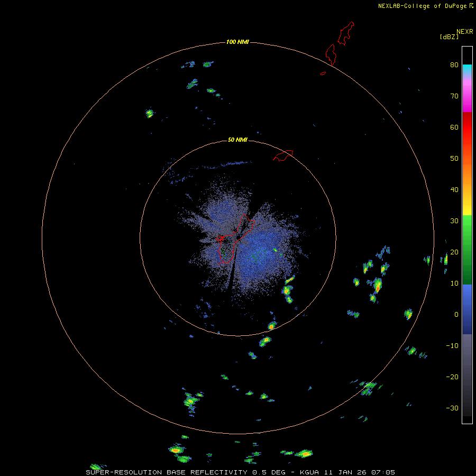476x476 pixels.
Task: Click the 80 value on the dBZ scale
Action: [454, 65]
